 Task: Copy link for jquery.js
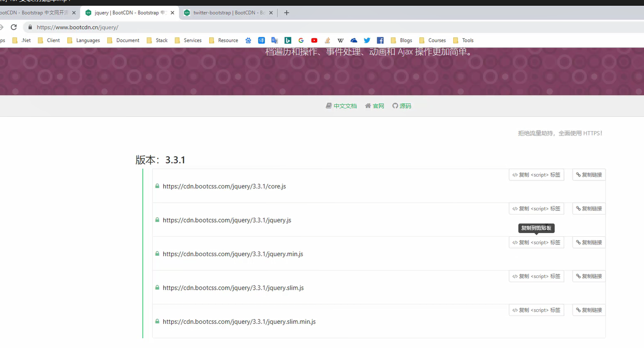(x=589, y=208)
